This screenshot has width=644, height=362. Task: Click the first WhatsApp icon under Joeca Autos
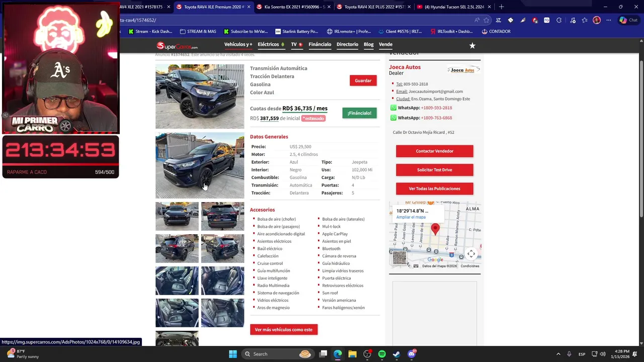[x=393, y=108]
